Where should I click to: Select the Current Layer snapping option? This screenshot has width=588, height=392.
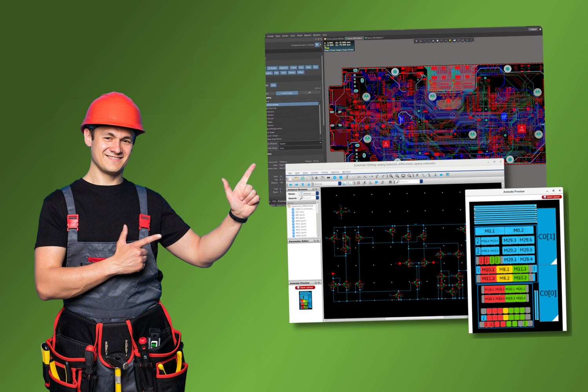(287, 93)
